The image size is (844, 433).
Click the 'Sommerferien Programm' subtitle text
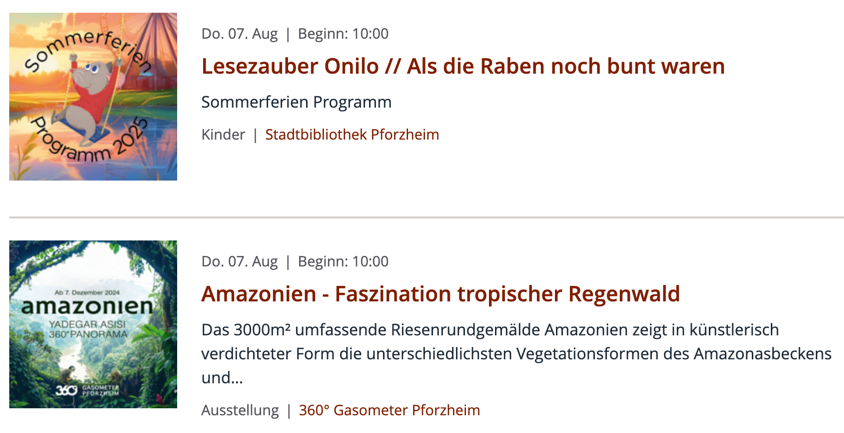(296, 102)
